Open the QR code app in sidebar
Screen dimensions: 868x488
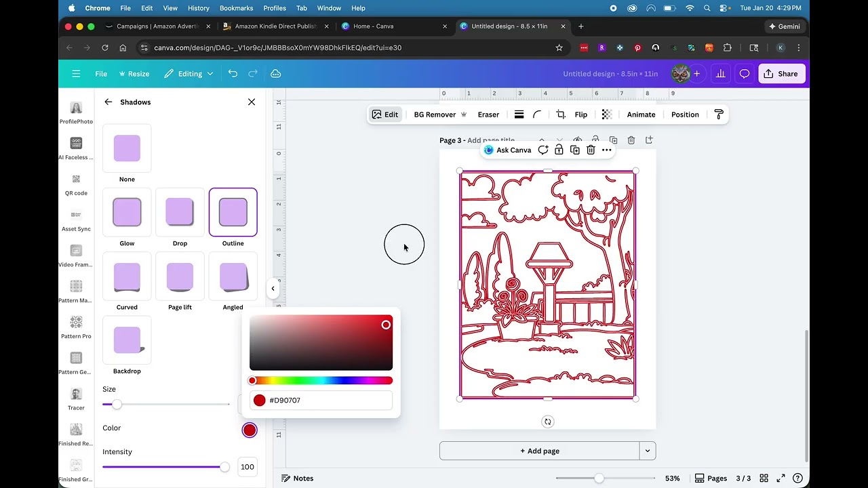tap(76, 184)
